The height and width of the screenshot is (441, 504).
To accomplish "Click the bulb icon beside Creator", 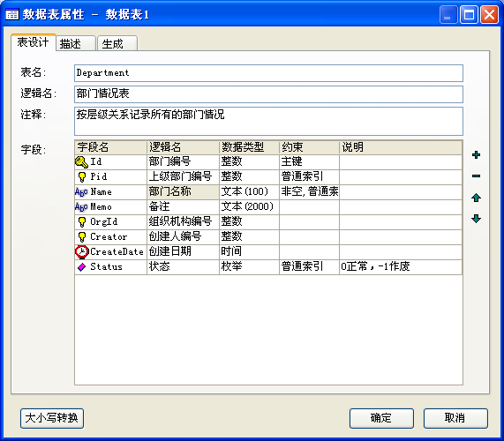I will click(x=82, y=237).
